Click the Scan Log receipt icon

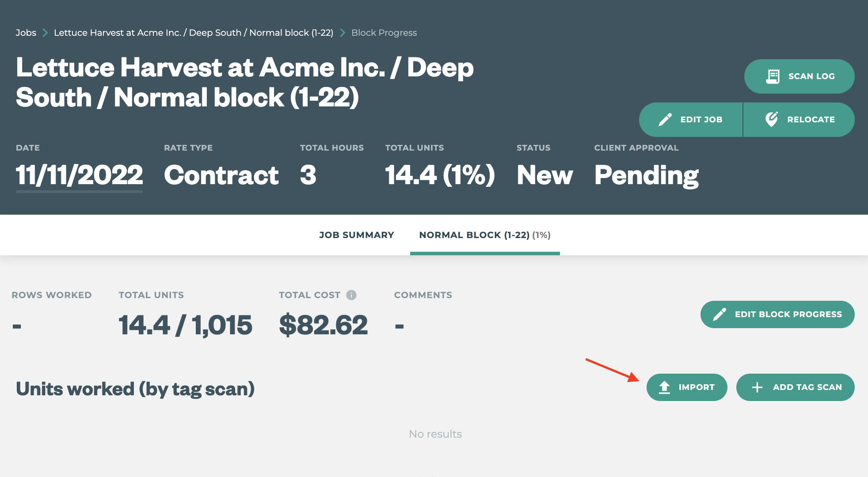coord(773,76)
